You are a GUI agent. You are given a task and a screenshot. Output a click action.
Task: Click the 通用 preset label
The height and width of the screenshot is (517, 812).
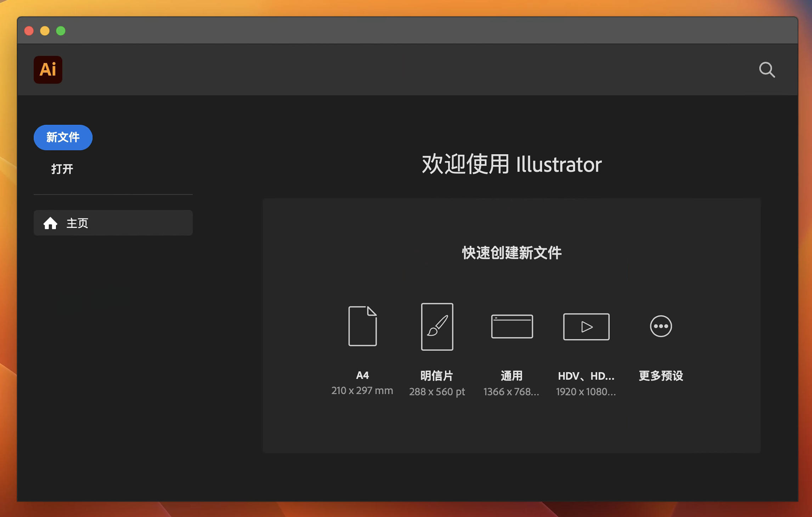pyautogui.click(x=512, y=376)
